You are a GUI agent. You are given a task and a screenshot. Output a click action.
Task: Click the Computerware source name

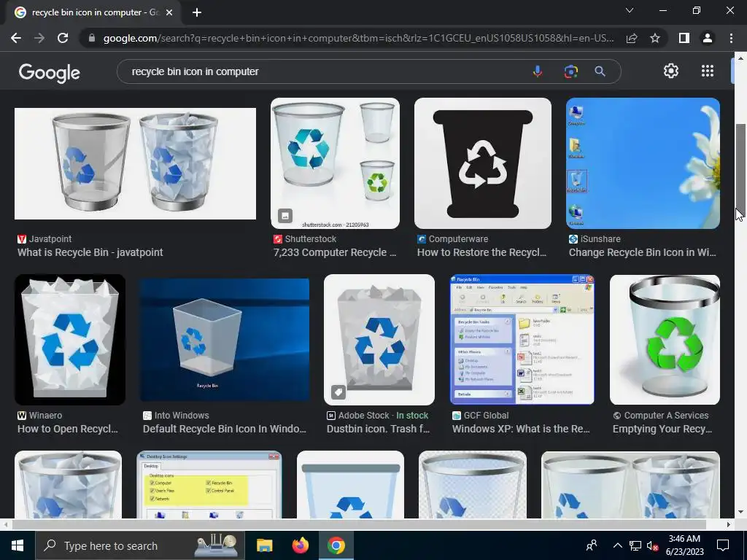(x=458, y=239)
